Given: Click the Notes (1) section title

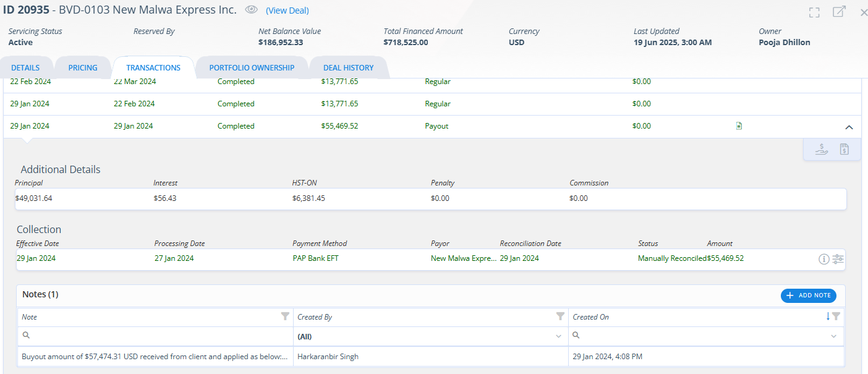Looking at the screenshot, I should click(40, 294).
